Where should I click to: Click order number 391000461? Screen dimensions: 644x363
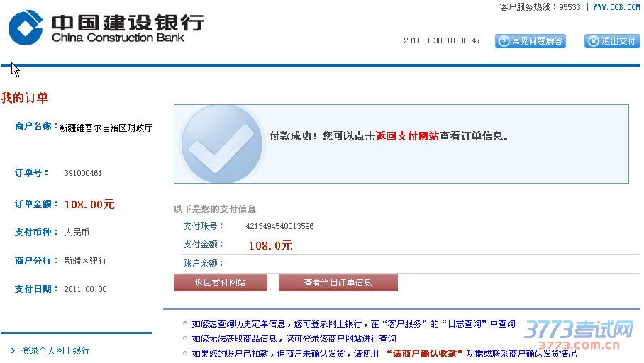click(83, 173)
